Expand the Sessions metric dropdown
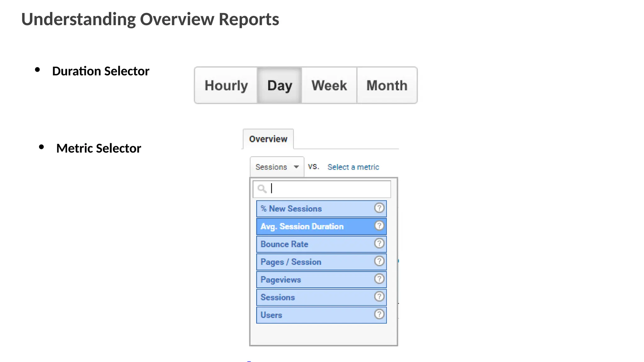 point(277,167)
